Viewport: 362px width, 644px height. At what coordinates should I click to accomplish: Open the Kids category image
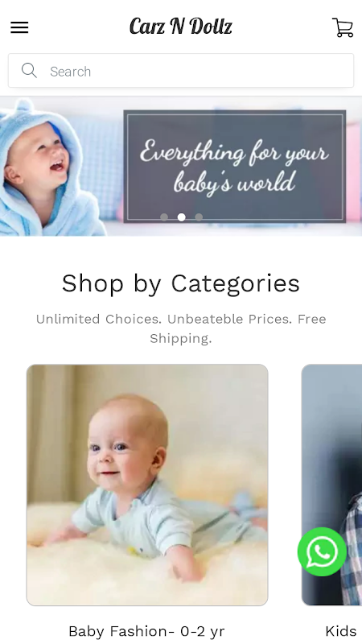[331, 485]
